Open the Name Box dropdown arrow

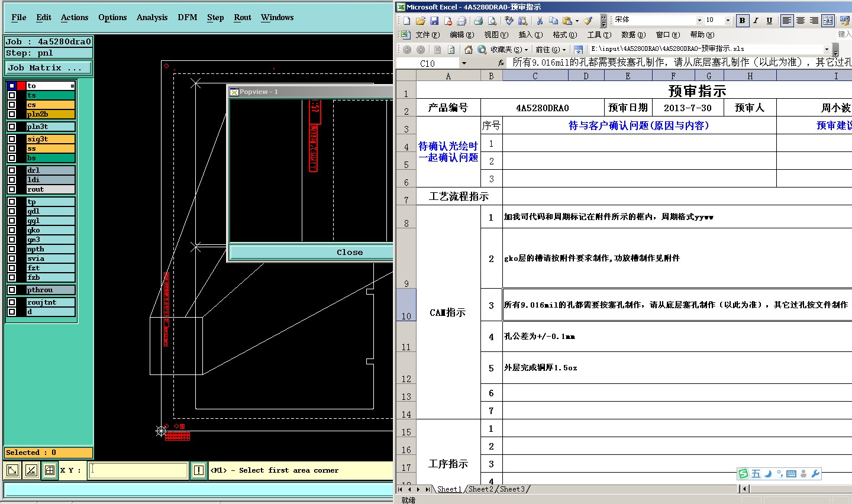[464, 63]
